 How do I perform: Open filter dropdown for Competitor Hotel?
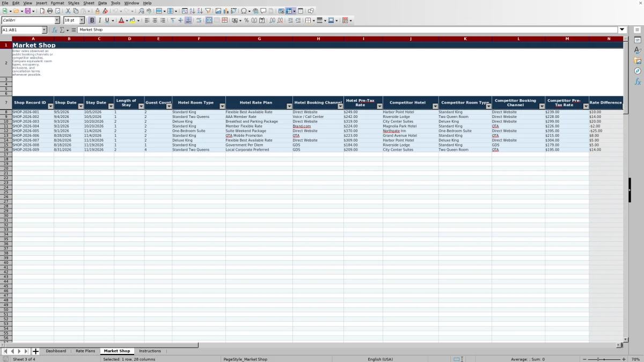[x=435, y=106]
